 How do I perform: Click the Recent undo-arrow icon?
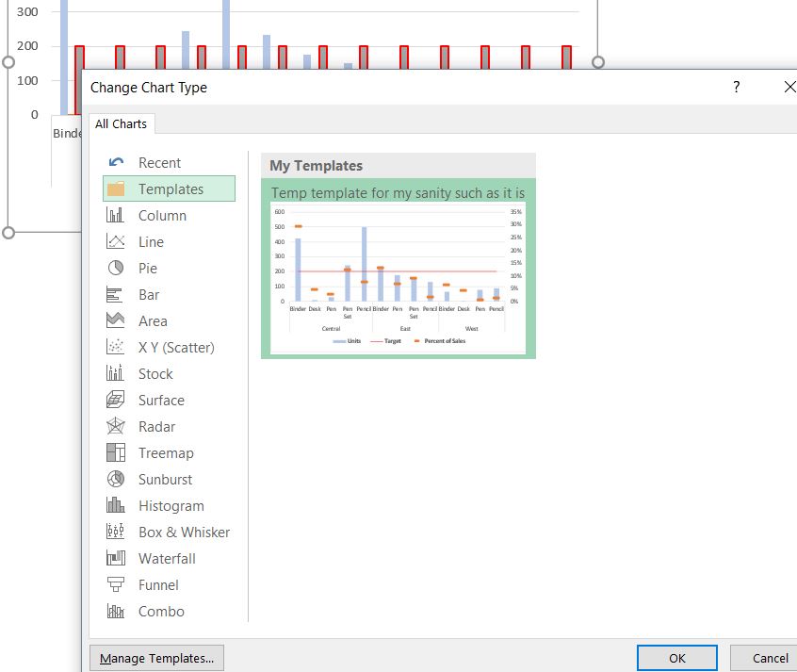(x=116, y=162)
